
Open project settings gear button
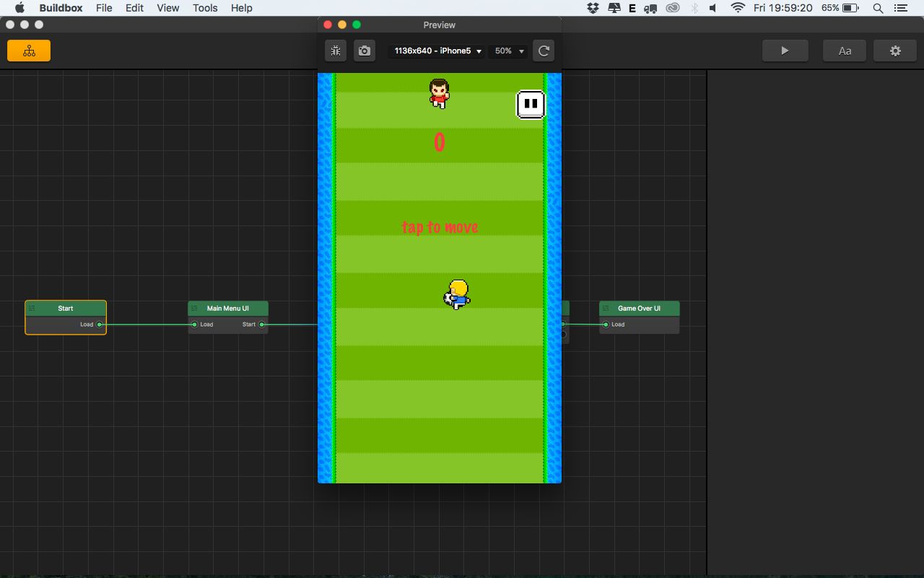(x=895, y=51)
